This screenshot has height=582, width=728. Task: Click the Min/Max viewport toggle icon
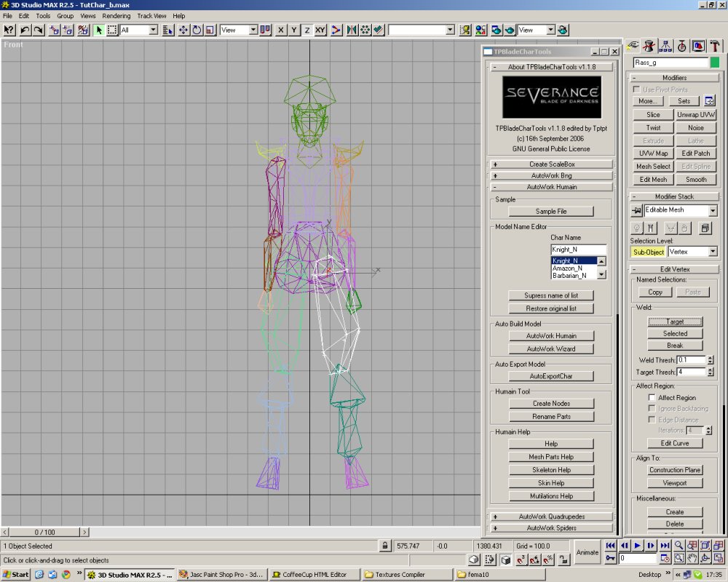click(719, 558)
